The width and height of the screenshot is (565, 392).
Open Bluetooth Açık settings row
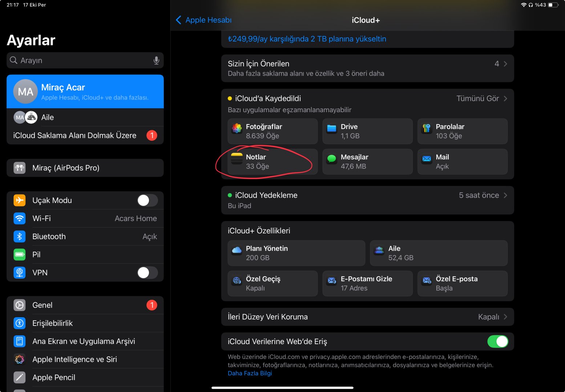85,237
